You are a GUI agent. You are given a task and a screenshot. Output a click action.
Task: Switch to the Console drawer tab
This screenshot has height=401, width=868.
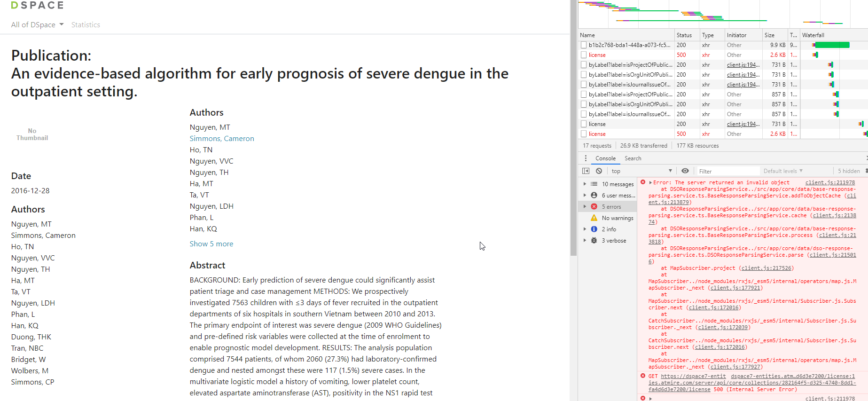tap(605, 158)
